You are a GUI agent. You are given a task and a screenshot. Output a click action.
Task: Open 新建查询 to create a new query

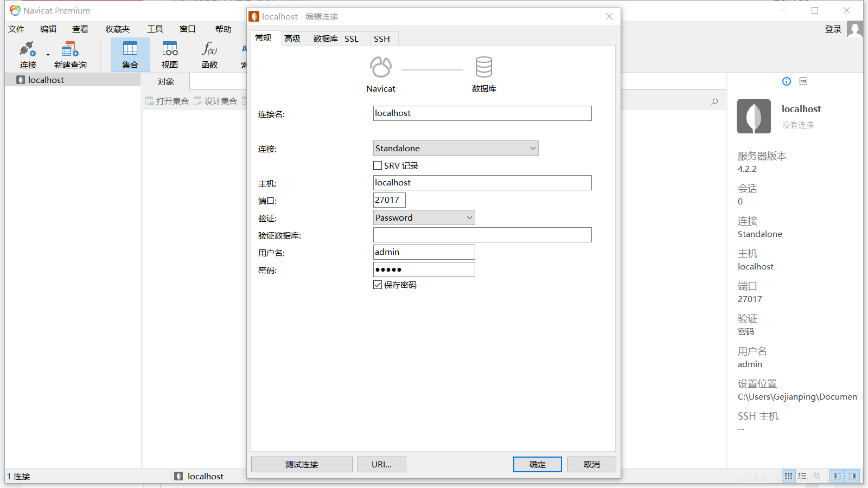(x=69, y=54)
